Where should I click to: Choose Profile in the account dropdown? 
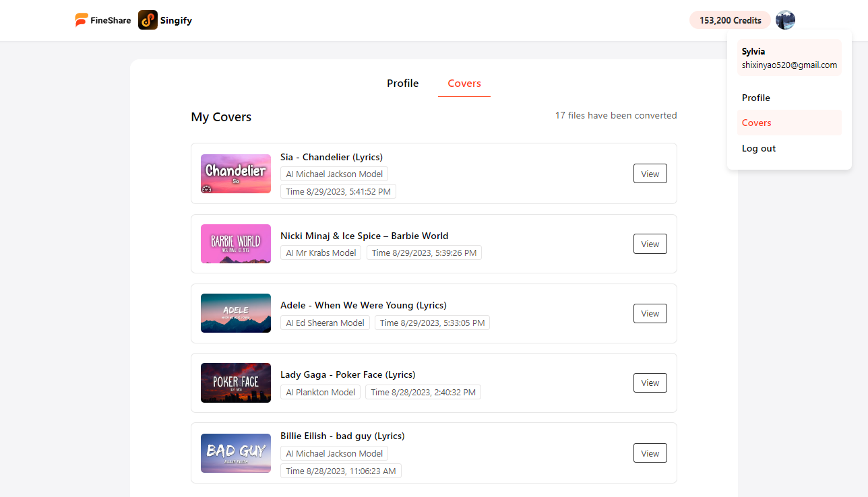point(789,98)
